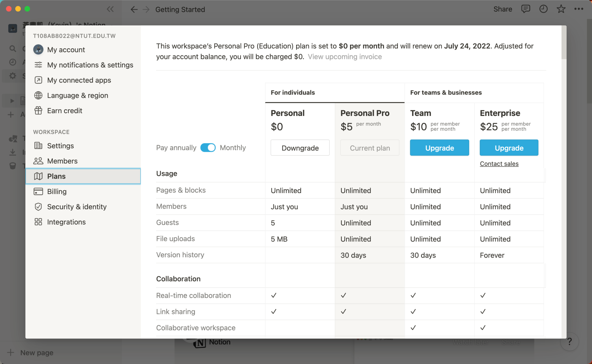Switch billing to Pay annually
The width and height of the screenshot is (592, 364).
[208, 147]
